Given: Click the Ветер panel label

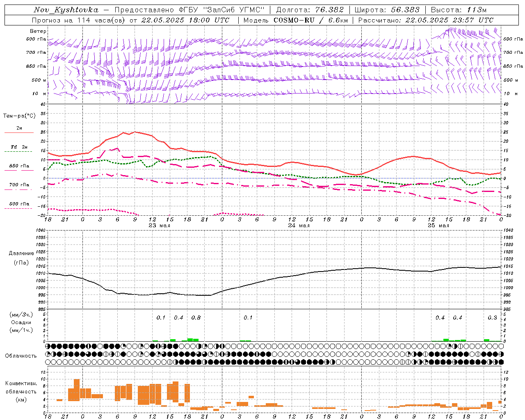Looking at the screenshot, I should click(38, 31).
